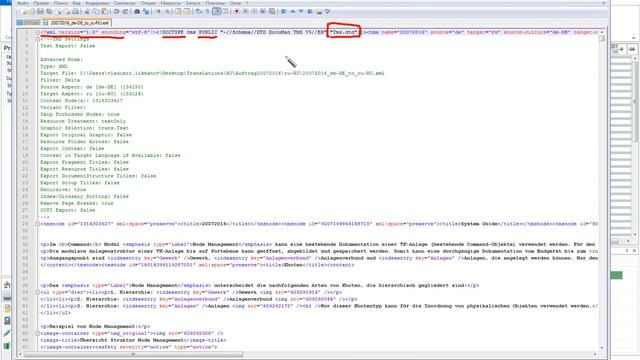The image size is (640, 360).
Task: Click the editor vertical scrollbar thumb
Action: [602, 38]
